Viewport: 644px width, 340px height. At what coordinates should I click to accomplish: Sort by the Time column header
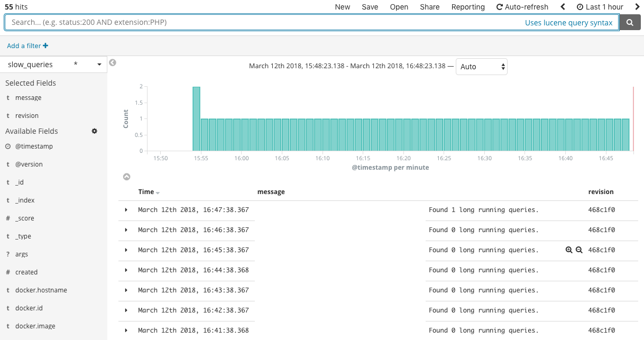point(146,192)
